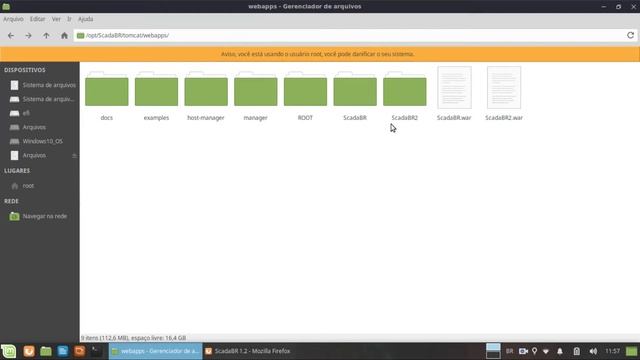Open the clock showing 11:57
Viewport: 640px width, 360px height.
[612, 351]
